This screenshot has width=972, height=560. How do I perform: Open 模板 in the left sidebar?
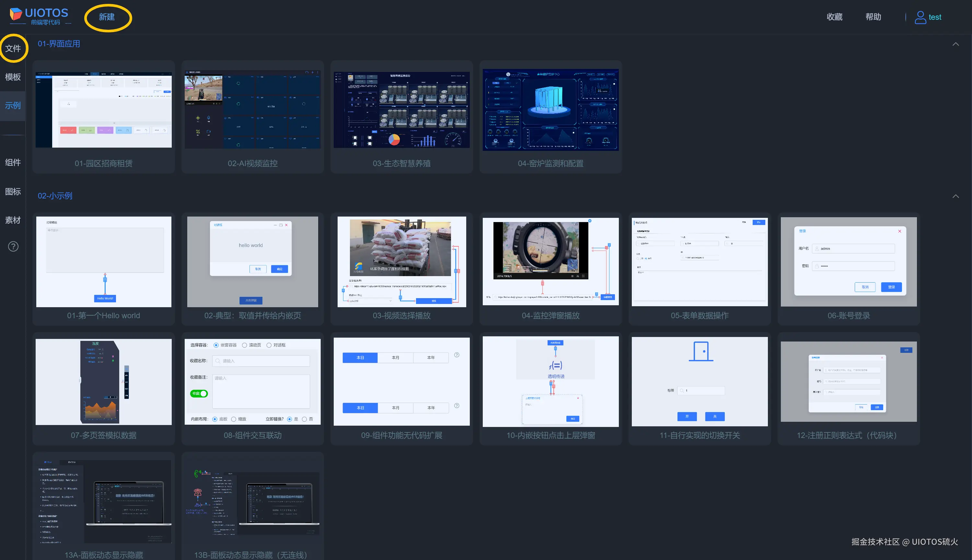[x=13, y=77]
